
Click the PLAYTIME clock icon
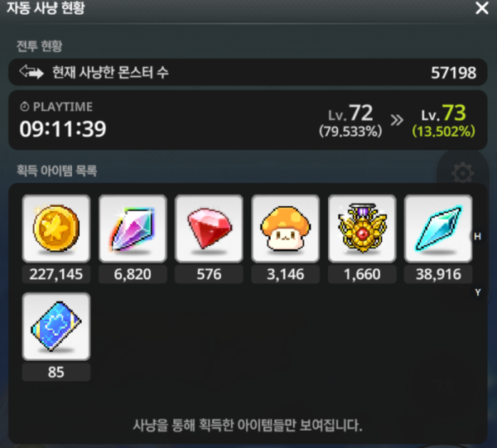[24, 107]
